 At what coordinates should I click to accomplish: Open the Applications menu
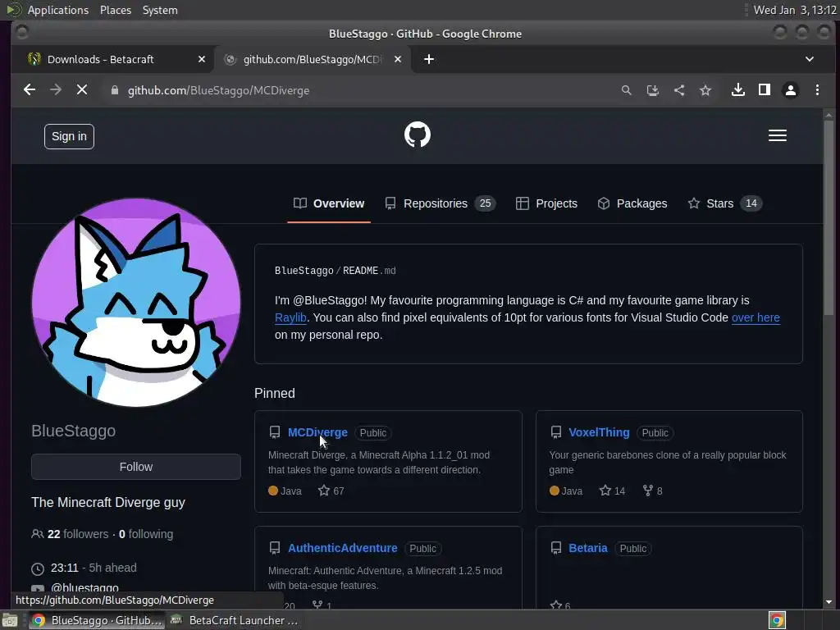[x=58, y=10]
